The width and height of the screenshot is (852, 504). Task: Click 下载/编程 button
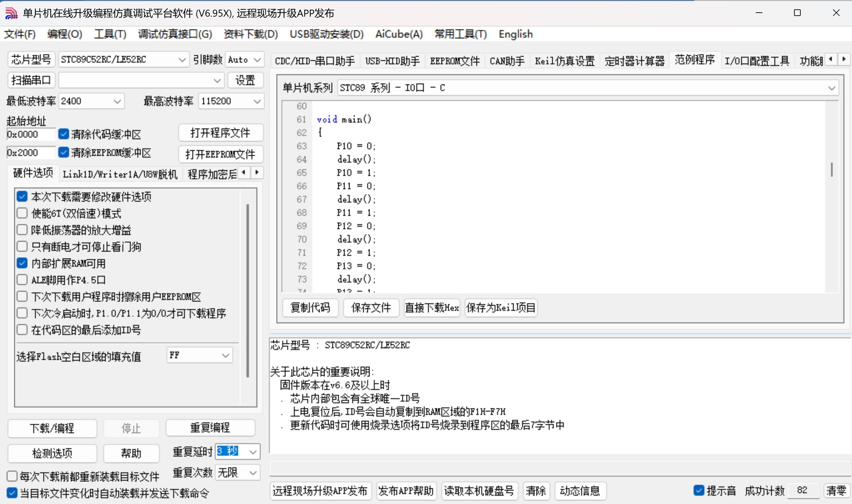pos(52,428)
